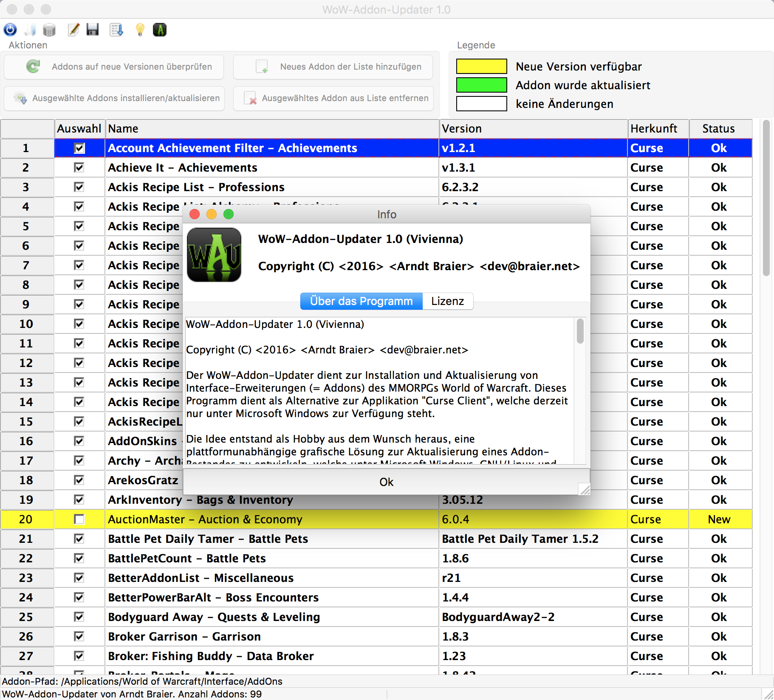Click the page-plus icon on the add-addon button
This screenshot has height=700, width=774.
262,67
